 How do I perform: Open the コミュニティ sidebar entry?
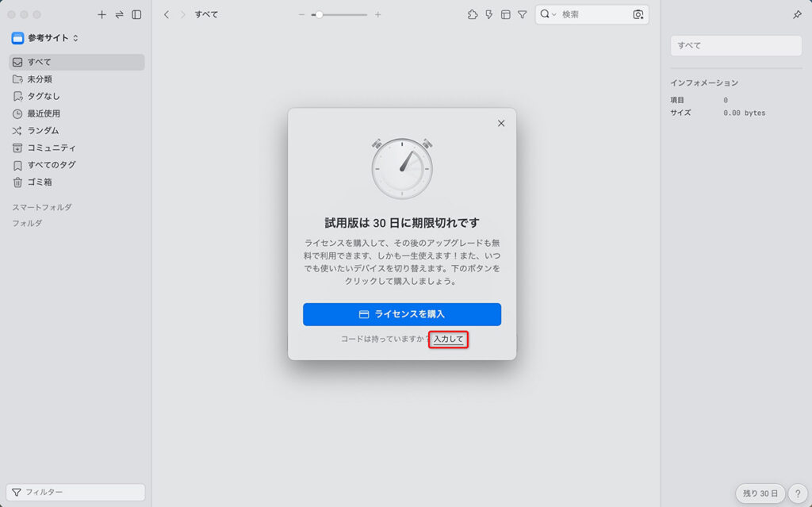click(77, 148)
